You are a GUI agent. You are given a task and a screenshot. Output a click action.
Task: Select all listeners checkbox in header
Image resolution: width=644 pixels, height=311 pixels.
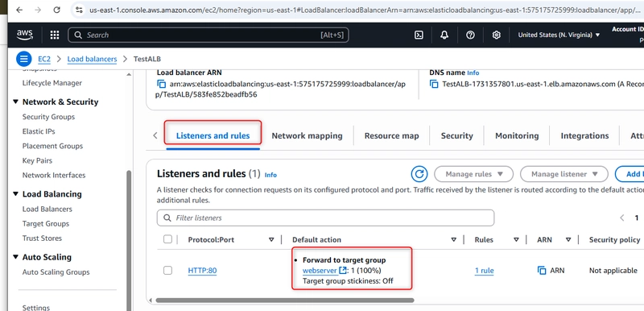(x=167, y=239)
